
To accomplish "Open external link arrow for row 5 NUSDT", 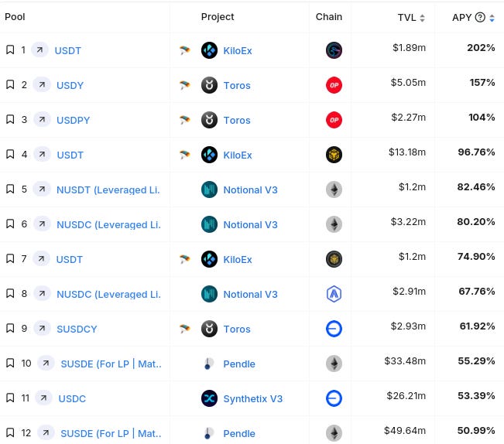I will tap(42, 189).
